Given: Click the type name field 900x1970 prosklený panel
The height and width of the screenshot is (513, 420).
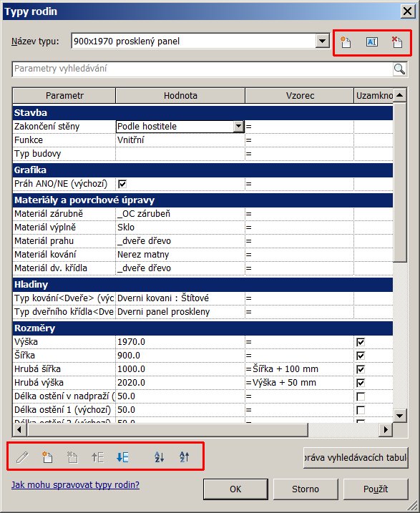Looking at the screenshot, I should (x=194, y=41).
